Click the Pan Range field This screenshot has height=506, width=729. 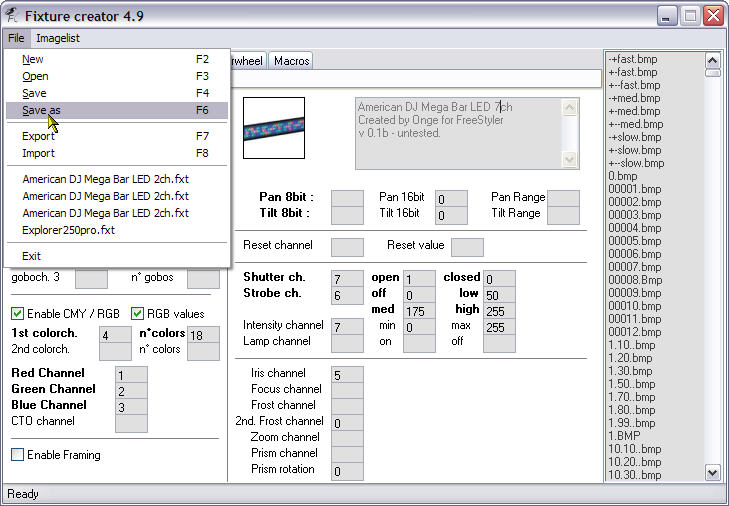coord(563,198)
